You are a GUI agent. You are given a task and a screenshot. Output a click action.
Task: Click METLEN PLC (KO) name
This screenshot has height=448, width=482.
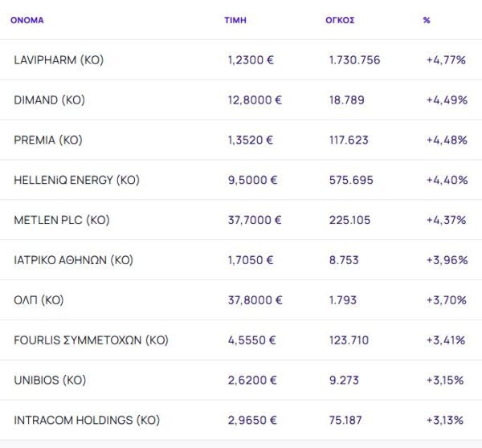(x=62, y=220)
